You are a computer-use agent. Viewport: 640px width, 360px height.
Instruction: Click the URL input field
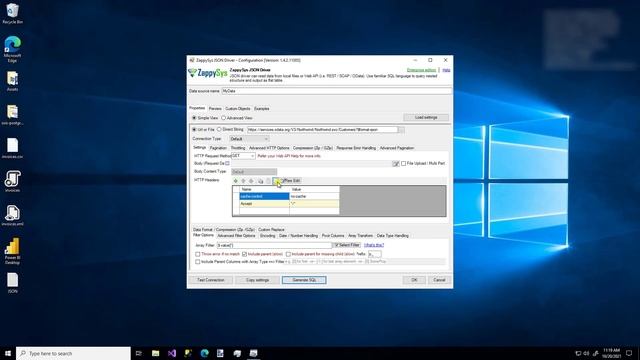[322, 130]
